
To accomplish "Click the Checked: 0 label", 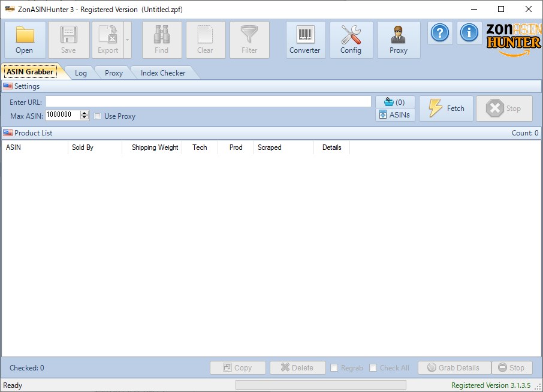I will point(26,368).
